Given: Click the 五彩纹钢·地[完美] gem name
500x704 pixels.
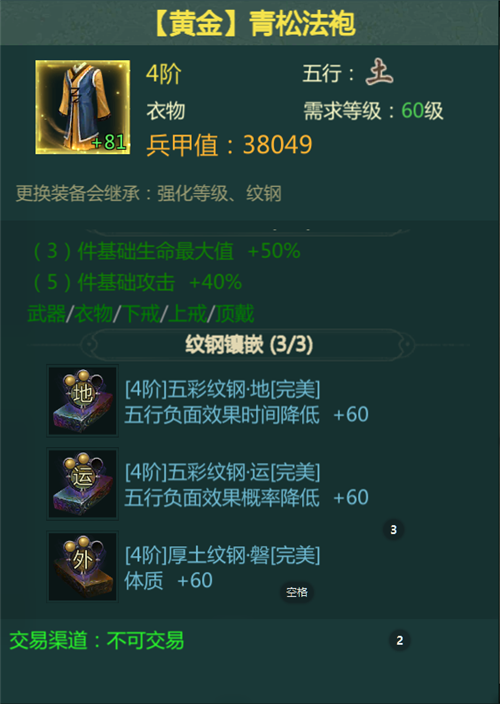Looking at the screenshot, I should pos(223,389).
